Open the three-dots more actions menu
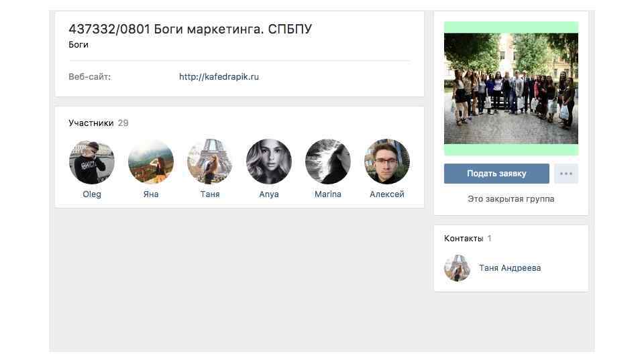Image resolution: width=644 pixels, height=362 pixels. [x=566, y=174]
